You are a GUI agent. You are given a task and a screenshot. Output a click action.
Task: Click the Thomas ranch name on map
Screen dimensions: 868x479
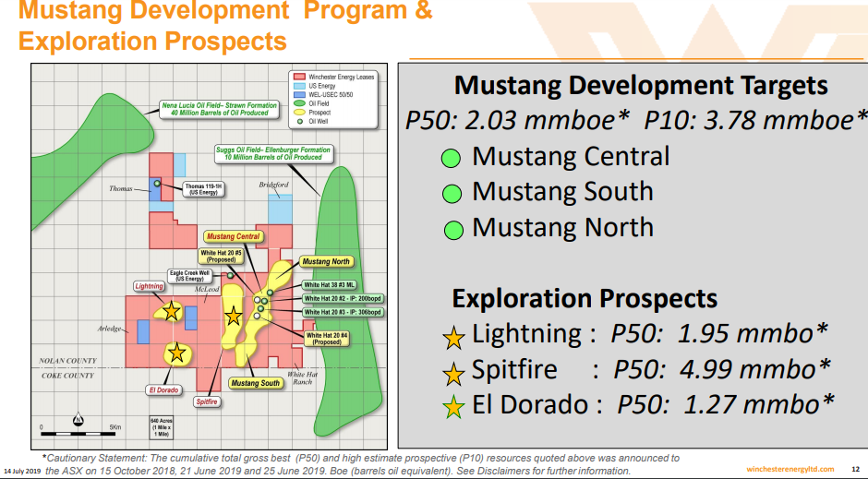click(121, 188)
